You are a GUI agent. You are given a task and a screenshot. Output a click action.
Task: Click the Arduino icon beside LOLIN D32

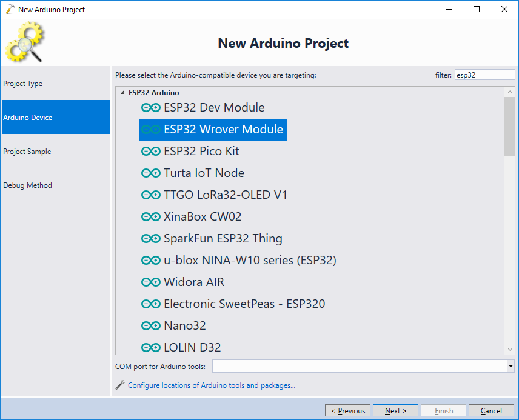click(151, 347)
